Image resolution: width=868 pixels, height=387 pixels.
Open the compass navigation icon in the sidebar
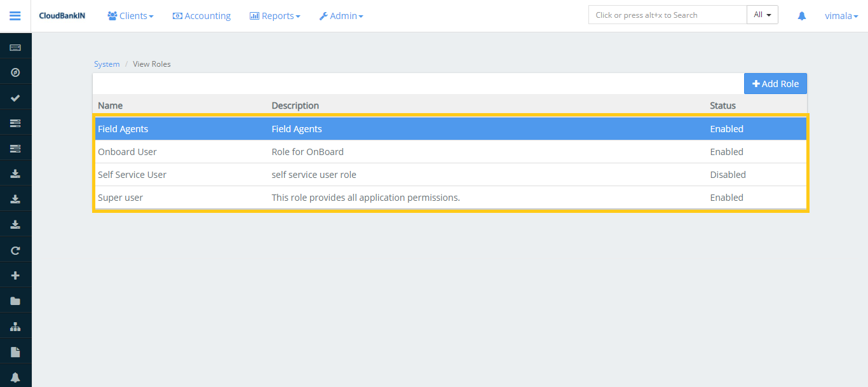pos(15,72)
